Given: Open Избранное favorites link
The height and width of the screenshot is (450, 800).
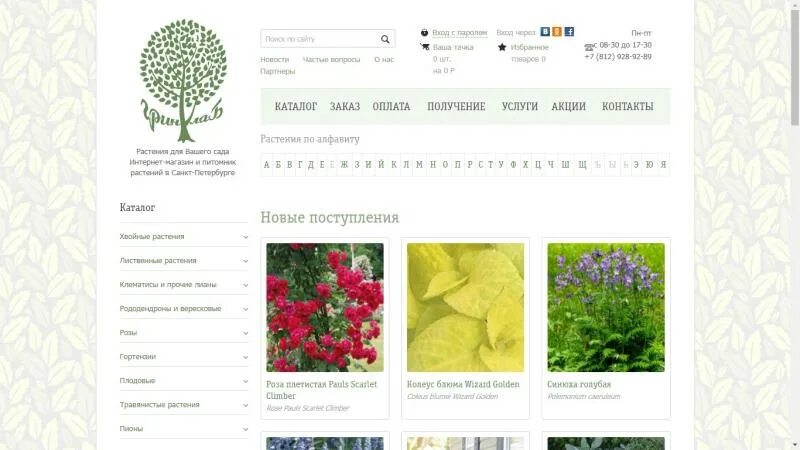Looking at the screenshot, I should tap(530, 47).
